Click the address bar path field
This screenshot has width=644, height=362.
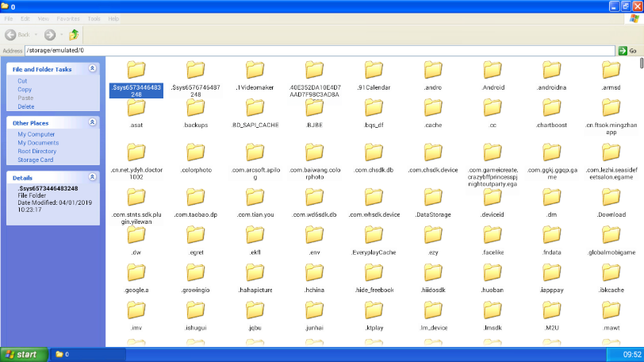coord(320,51)
